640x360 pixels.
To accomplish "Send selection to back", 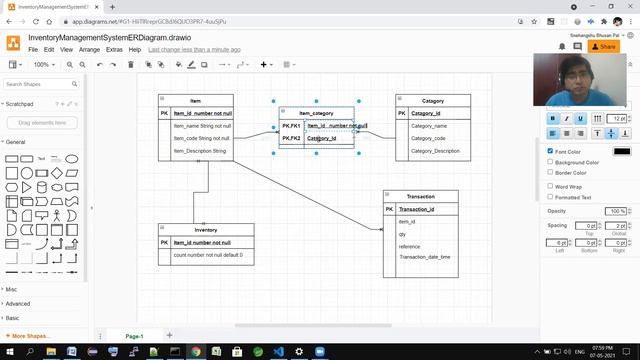I will pos(161,64).
